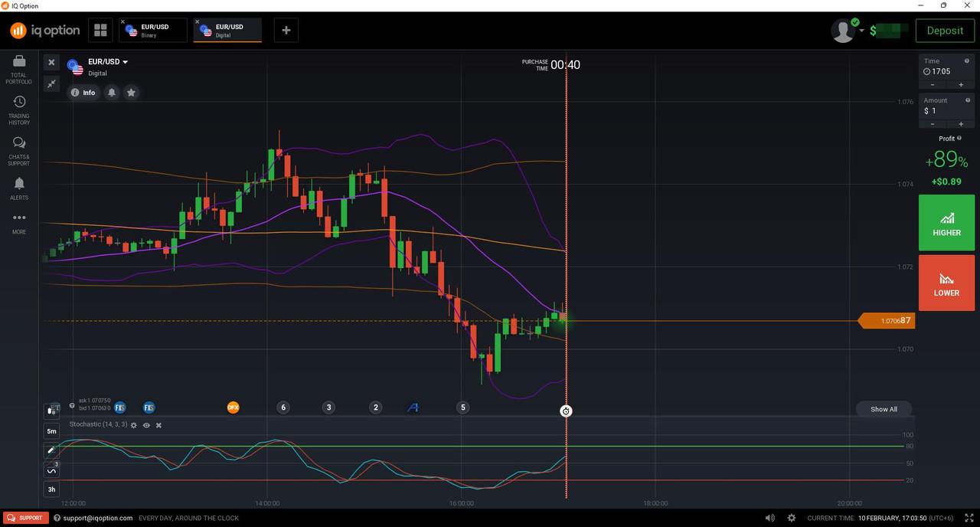This screenshot has height=527, width=980.
Task: Decrease Amount with minus
Action: pos(933,124)
